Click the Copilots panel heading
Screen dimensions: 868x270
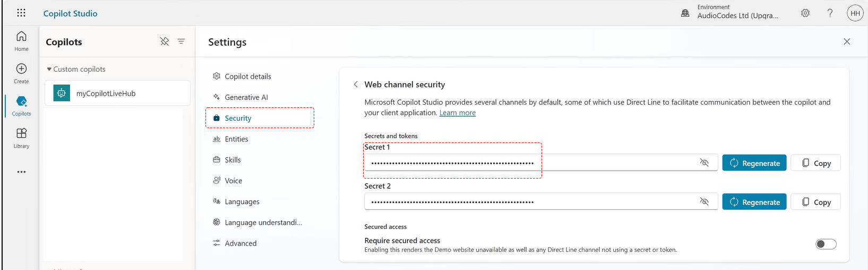[64, 42]
